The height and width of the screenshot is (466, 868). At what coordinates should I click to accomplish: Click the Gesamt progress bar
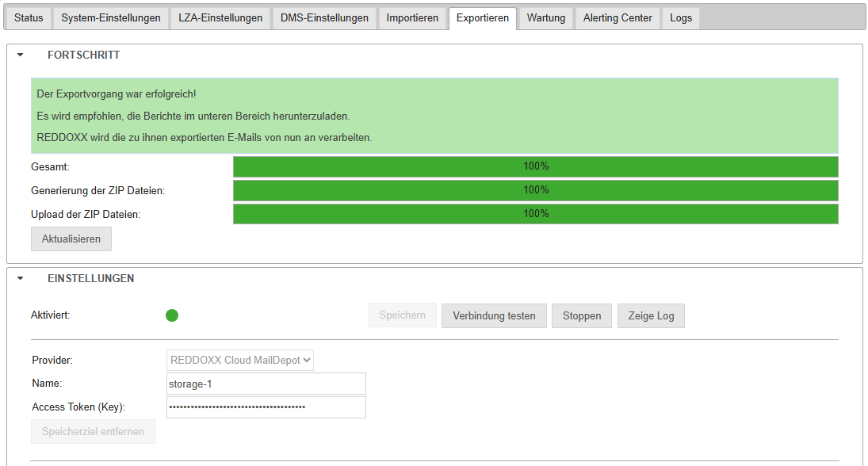pos(536,166)
